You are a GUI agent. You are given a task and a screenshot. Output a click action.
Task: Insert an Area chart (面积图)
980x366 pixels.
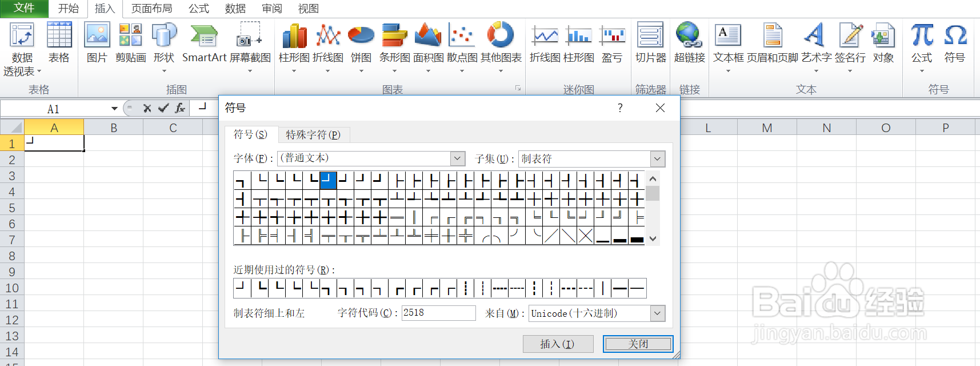coord(428,48)
